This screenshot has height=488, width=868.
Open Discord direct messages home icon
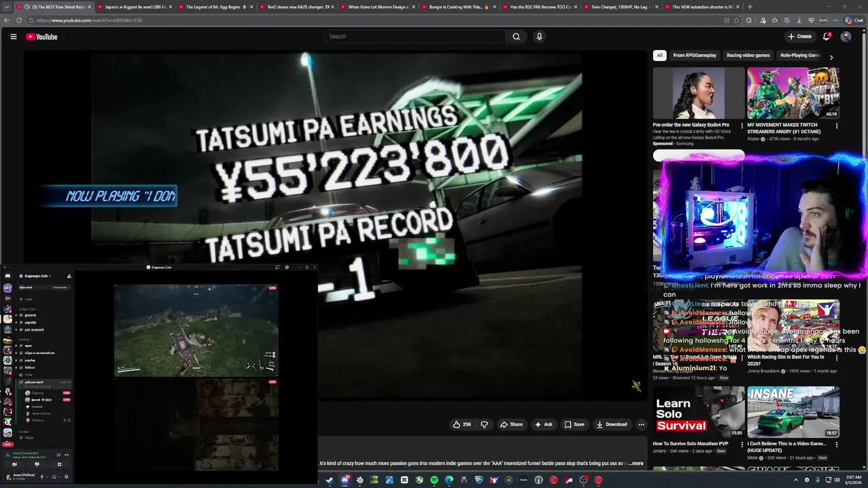7,276
